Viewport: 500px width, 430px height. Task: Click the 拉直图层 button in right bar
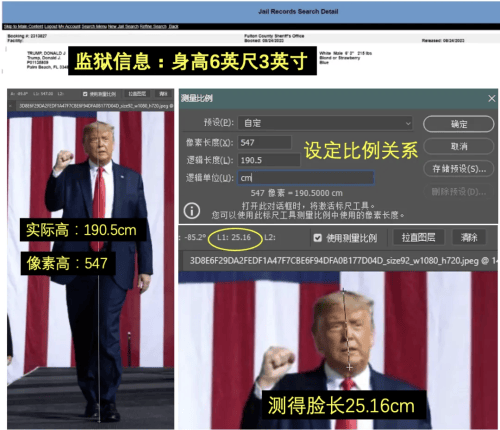pyautogui.click(x=418, y=238)
